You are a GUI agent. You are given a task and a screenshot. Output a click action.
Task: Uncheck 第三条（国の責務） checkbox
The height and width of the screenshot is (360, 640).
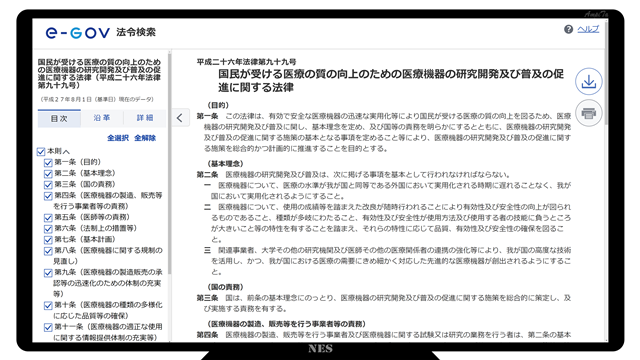click(48, 185)
